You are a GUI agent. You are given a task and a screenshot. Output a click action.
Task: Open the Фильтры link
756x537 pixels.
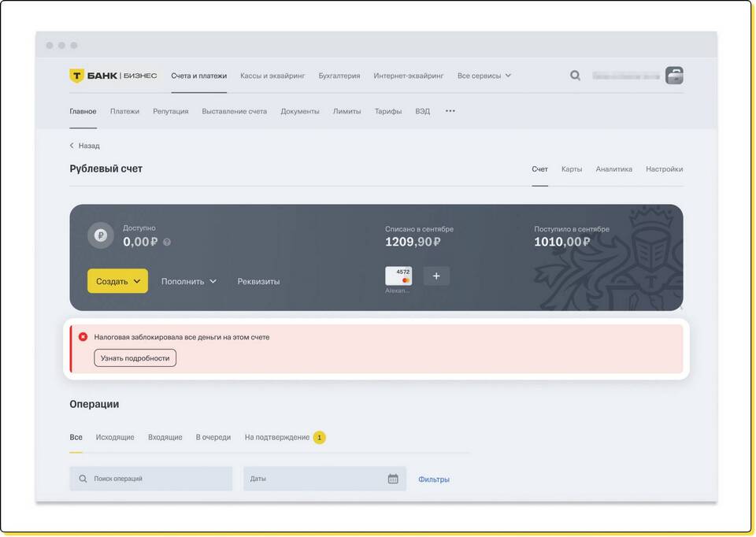point(434,479)
